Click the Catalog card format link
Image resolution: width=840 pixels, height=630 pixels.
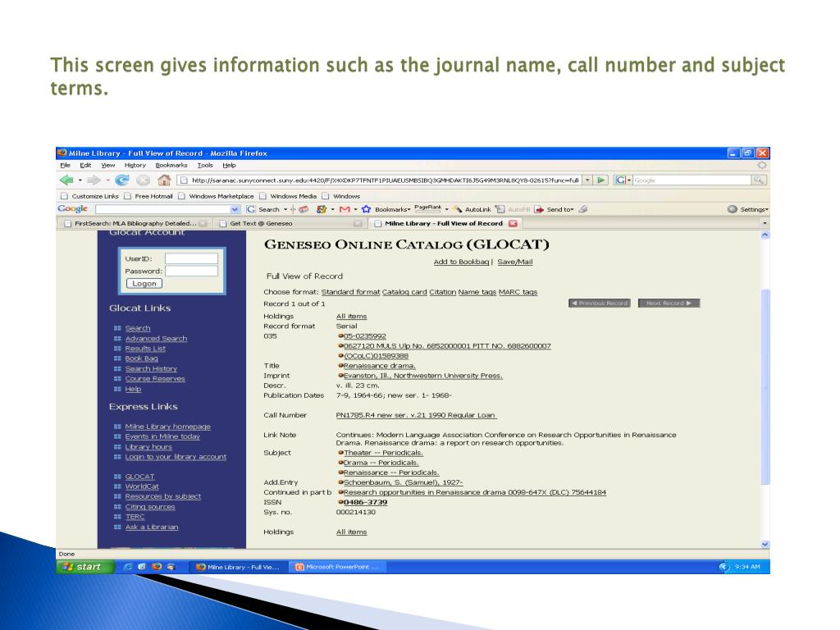(x=404, y=292)
